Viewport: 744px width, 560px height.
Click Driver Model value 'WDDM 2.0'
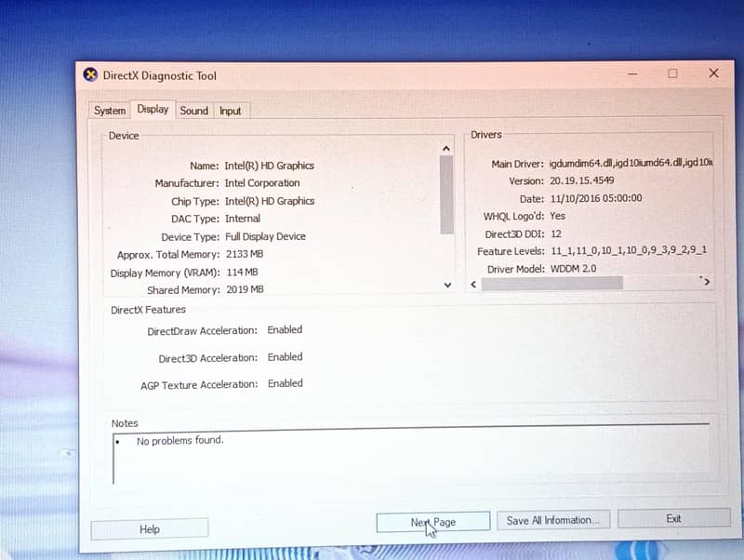573,269
